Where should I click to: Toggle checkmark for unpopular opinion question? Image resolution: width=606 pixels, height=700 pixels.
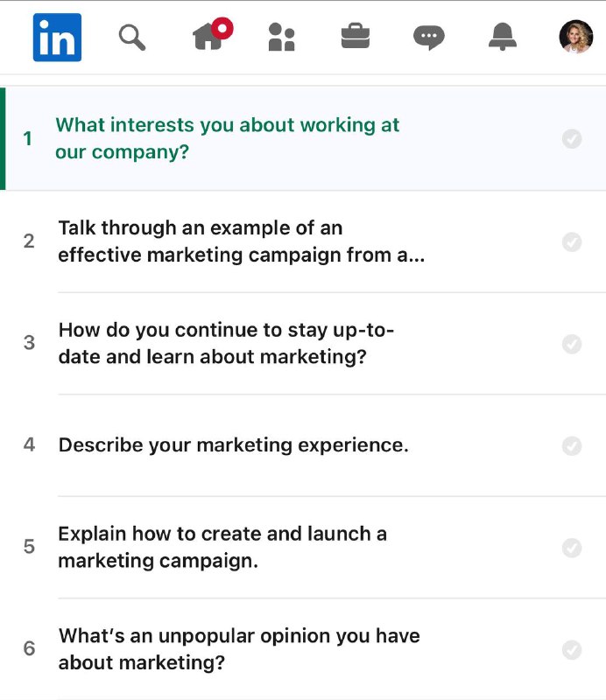572,649
